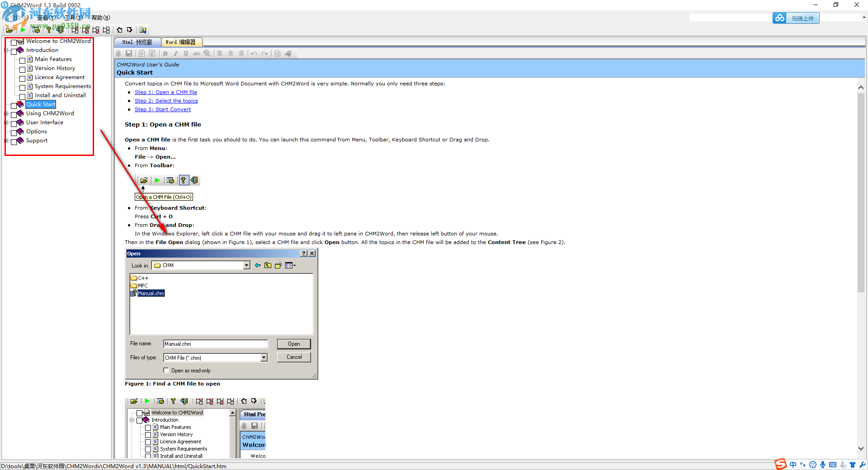Click the refresh page icon in editor toolbar
Screen dimensions: 868x470
(x=152, y=53)
